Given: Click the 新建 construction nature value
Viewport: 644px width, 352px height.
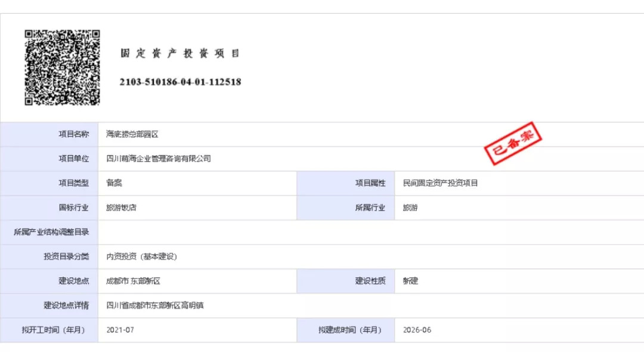Looking at the screenshot, I should [411, 281].
